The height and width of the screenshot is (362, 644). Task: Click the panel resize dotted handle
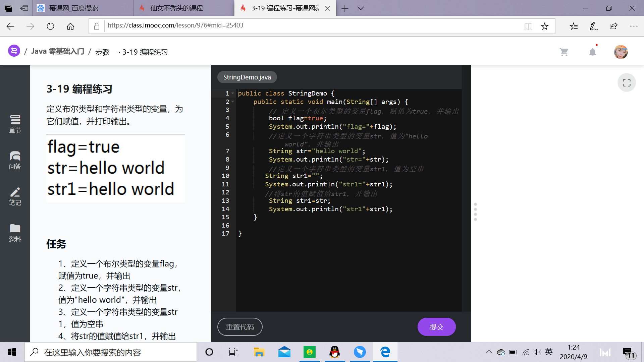pyautogui.click(x=475, y=212)
